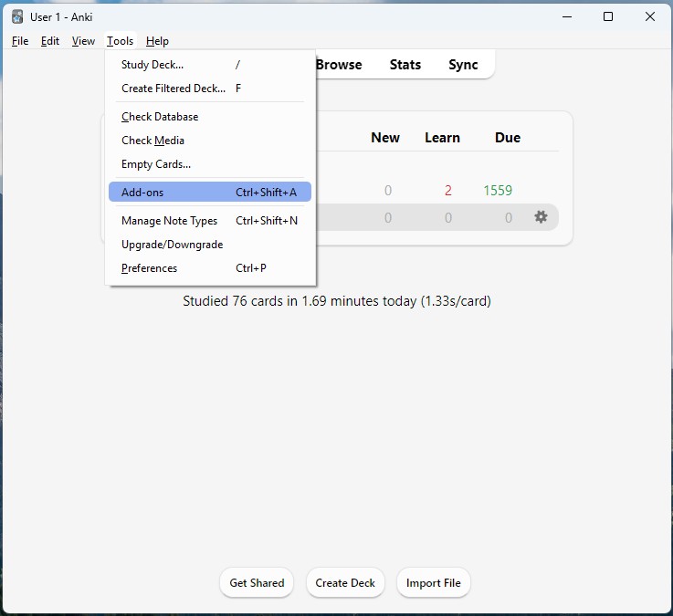Click the Studied 76 cards summary text
Image resolution: width=673 pixels, height=616 pixels.
(337, 301)
